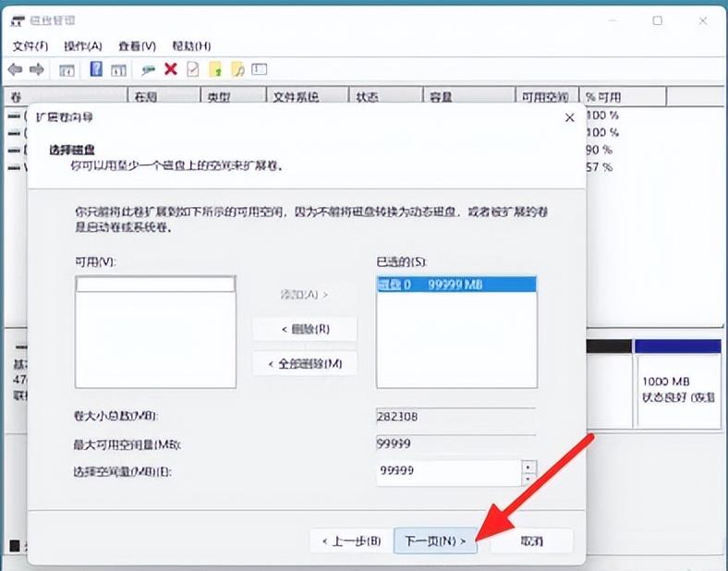Image resolution: width=728 pixels, height=571 pixels.
Task: Open the 文件(F) menu
Action: click(30, 45)
